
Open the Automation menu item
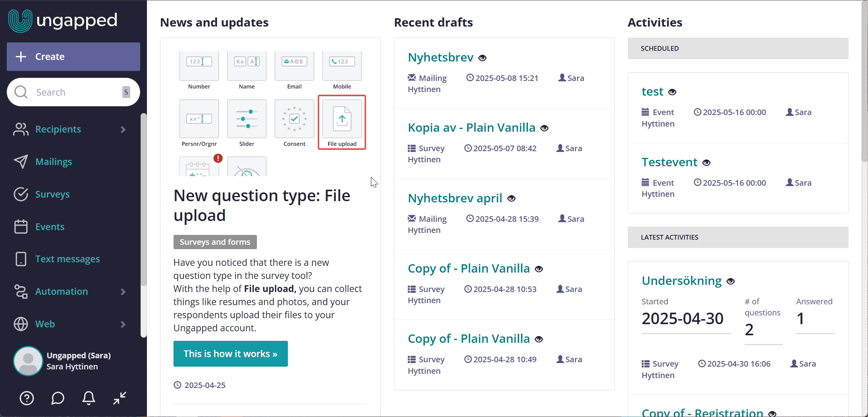point(62,291)
